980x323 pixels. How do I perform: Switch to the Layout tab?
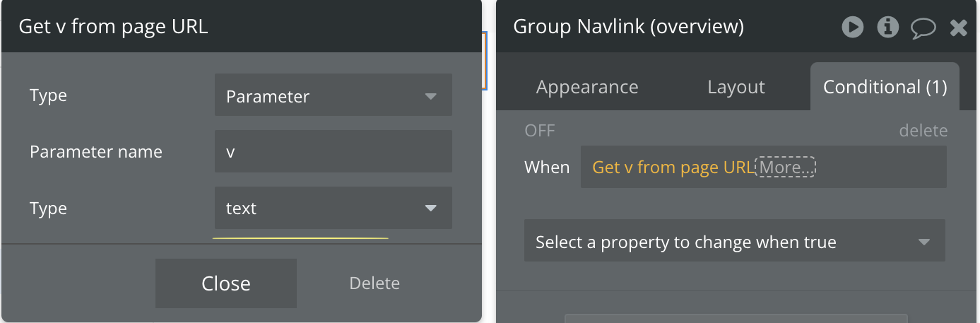coord(736,87)
